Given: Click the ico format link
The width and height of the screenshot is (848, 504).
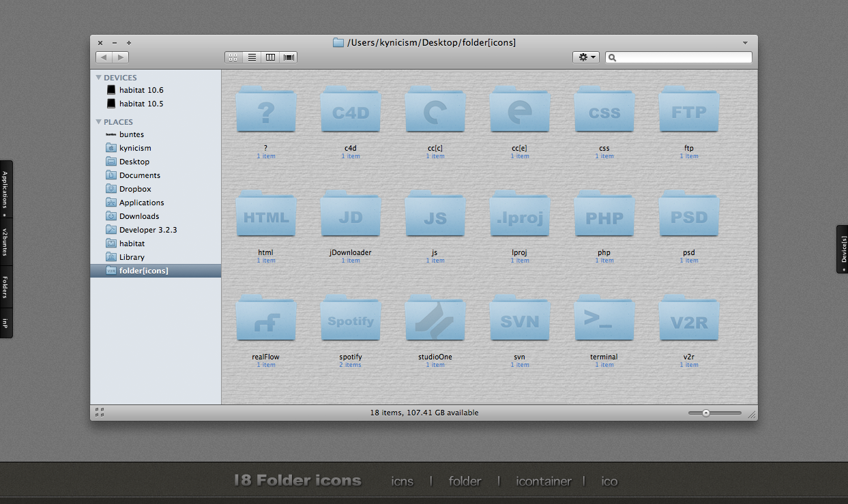Looking at the screenshot, I should (609, 481).
